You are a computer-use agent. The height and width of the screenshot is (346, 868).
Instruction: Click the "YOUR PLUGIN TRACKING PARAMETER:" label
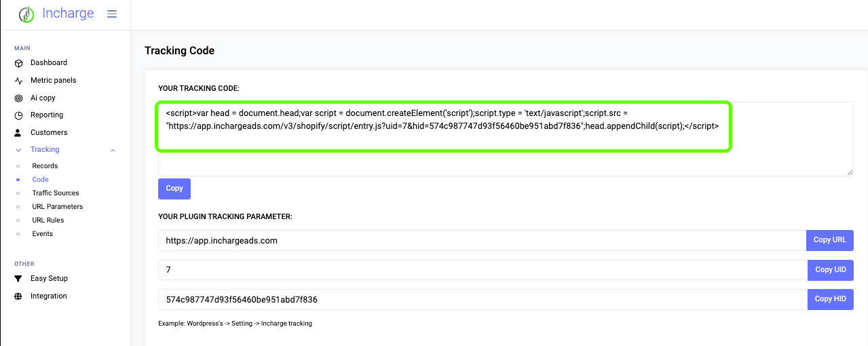point(225,216)
